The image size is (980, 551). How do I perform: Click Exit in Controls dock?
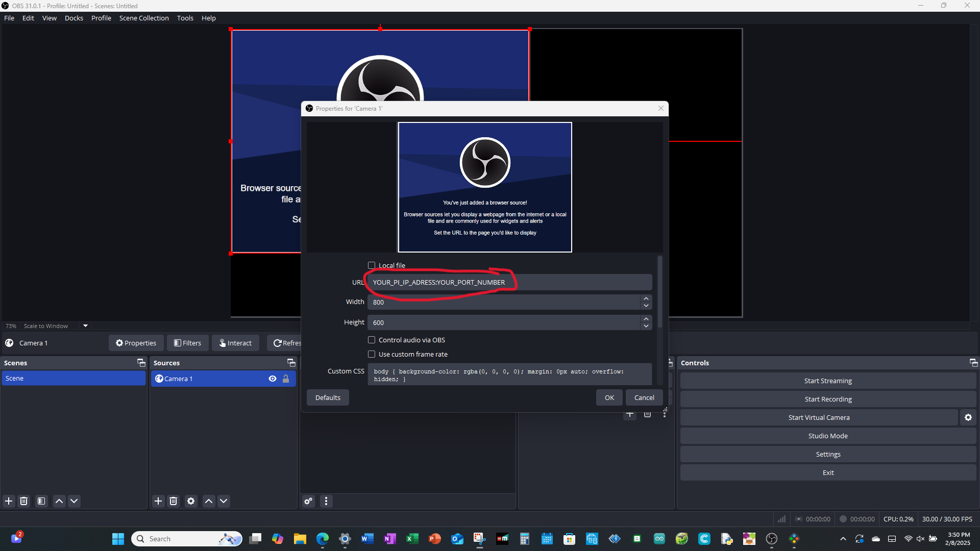(828, 472)
